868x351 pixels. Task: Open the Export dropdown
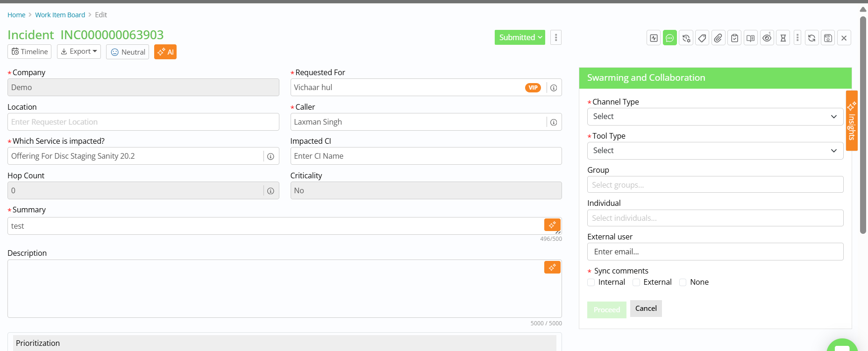(x=79, y=51)
